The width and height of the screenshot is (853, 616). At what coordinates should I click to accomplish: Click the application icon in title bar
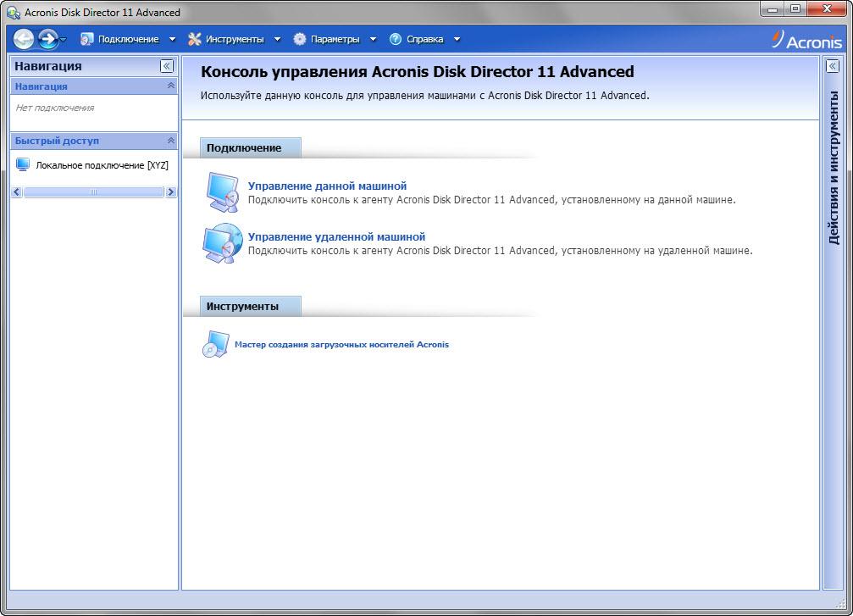pos(13,12)
